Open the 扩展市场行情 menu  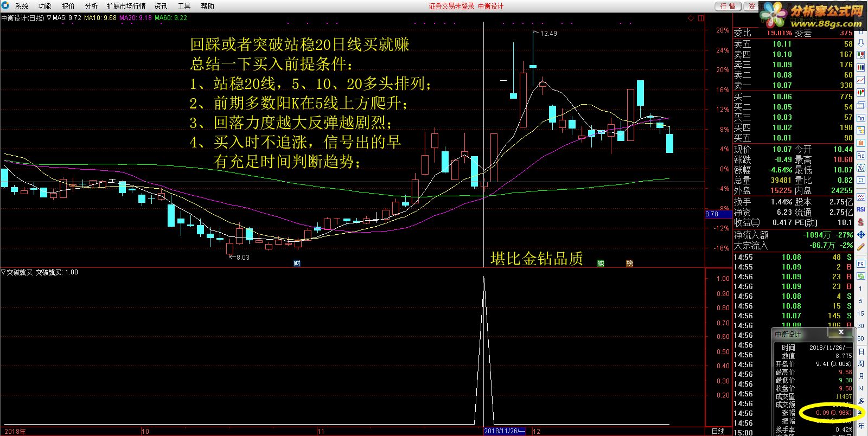tap(126, 6)
